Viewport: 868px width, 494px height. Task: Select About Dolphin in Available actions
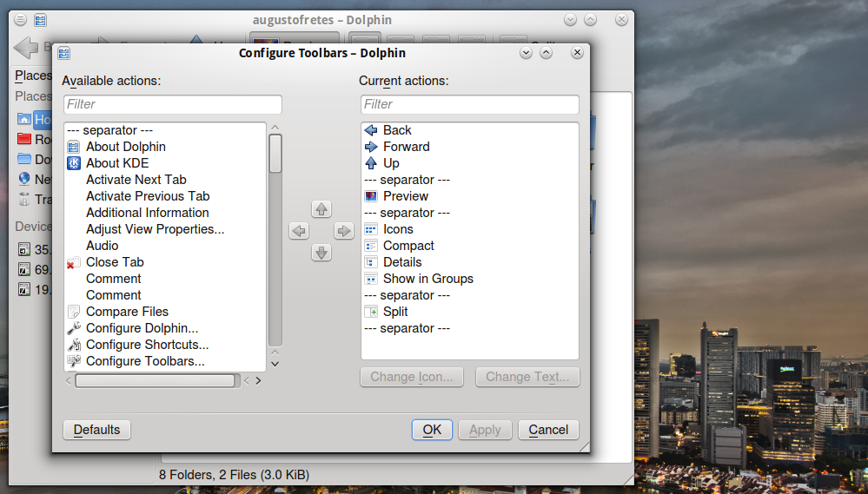165,147
